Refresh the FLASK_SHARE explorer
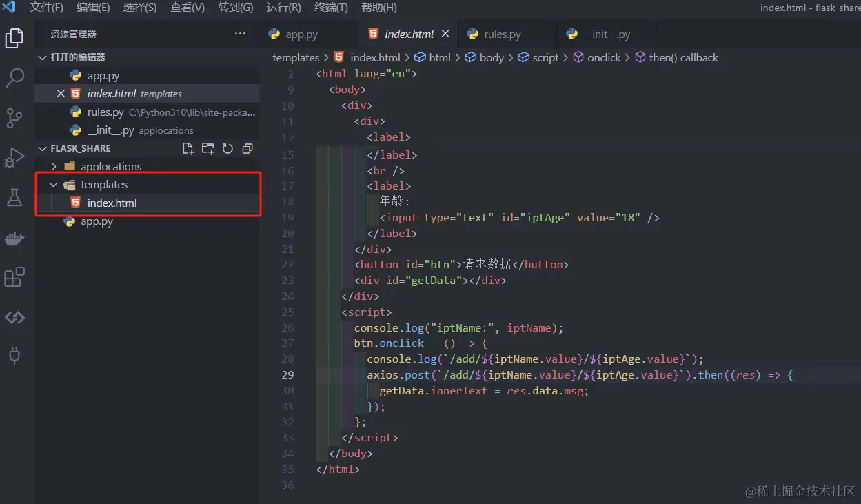This screenshot has height=504, width=861. click(x=227, y=148)
